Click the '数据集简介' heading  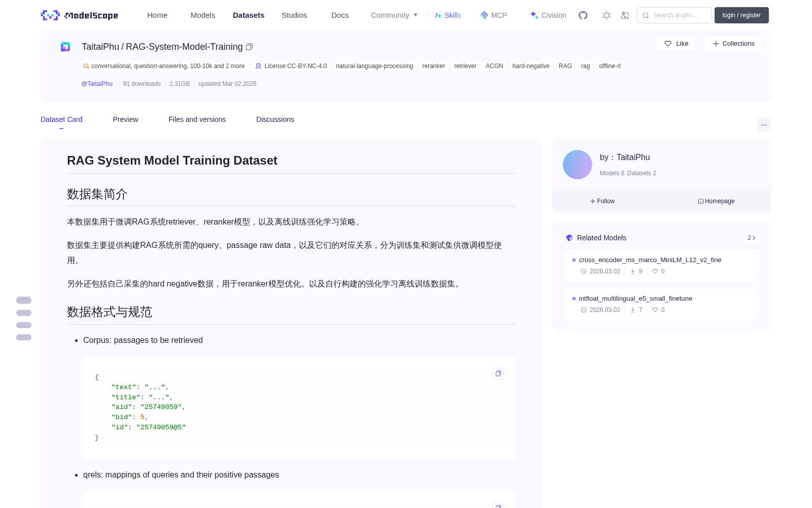pos(97,194)
